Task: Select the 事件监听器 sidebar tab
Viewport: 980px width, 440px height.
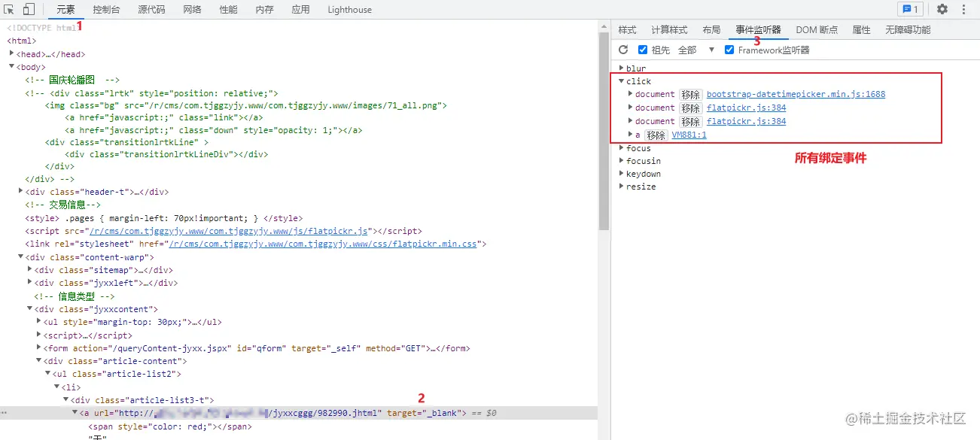Action: (x=758, y=30)
